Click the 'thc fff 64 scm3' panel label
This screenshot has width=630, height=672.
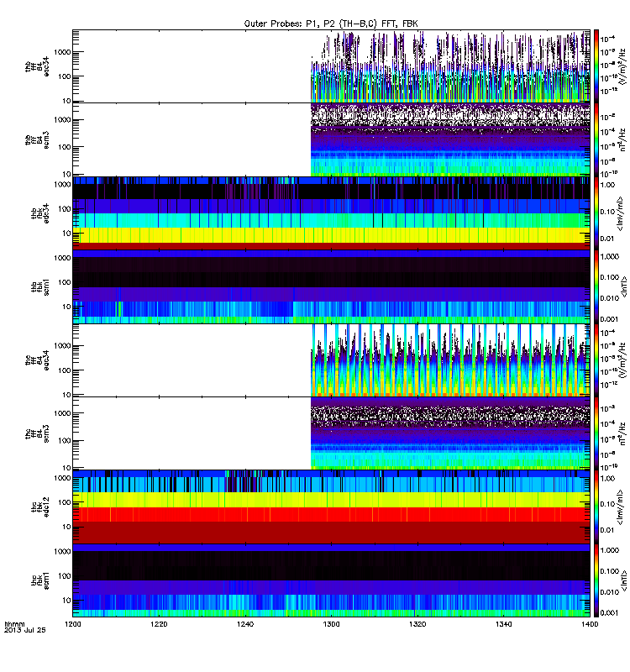[37, 433]
